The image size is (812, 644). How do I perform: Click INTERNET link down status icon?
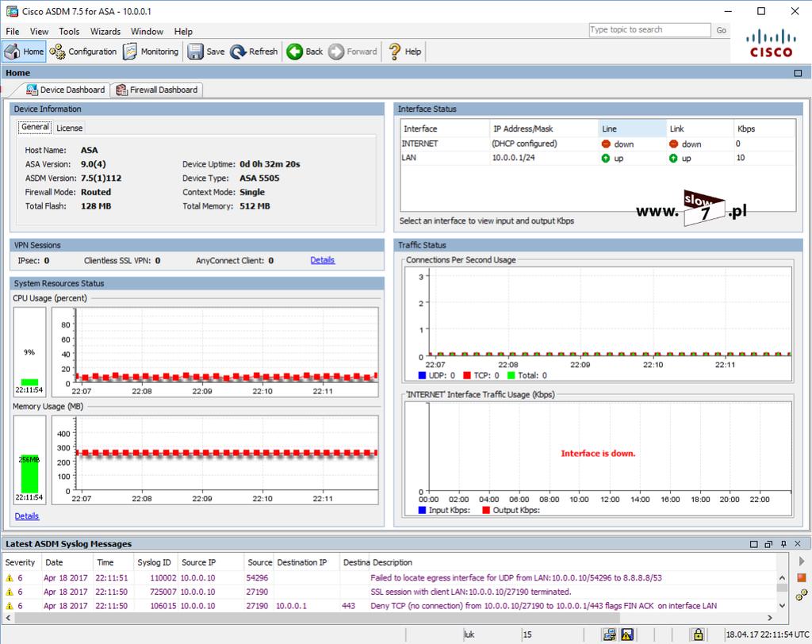click(x=673, y=144)
